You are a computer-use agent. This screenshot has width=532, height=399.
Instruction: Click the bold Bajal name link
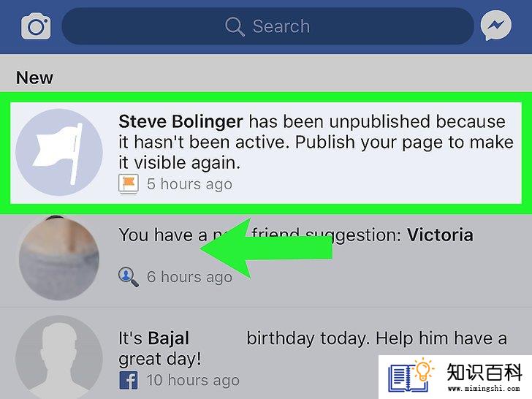[x=169, y=338]
